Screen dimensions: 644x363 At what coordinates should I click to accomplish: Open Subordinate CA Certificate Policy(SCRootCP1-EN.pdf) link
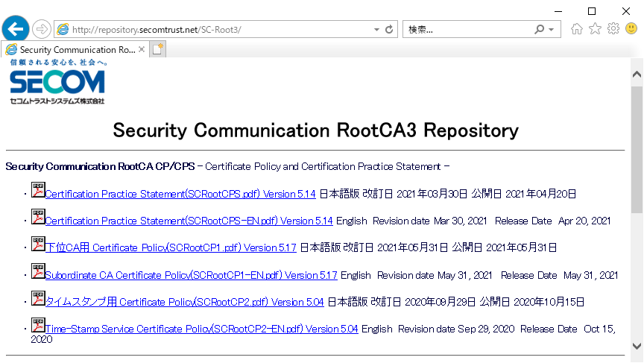point(191,275)
